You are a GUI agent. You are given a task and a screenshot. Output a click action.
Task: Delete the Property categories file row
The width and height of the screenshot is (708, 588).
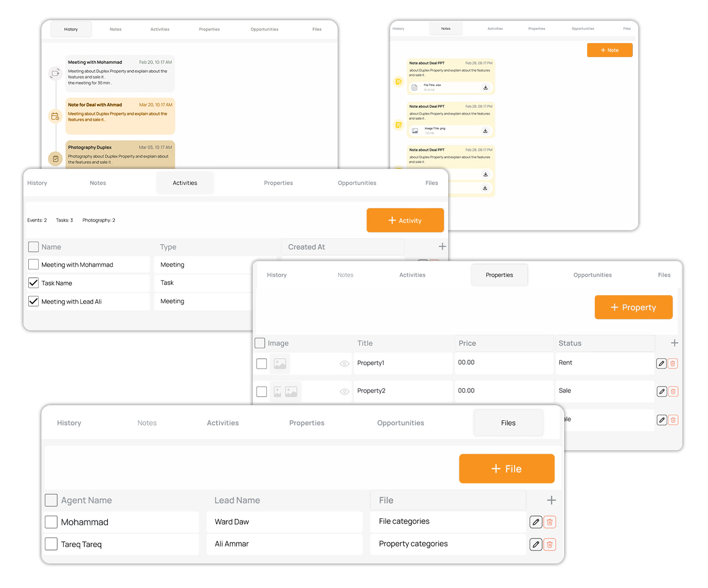tap(550, 544)
